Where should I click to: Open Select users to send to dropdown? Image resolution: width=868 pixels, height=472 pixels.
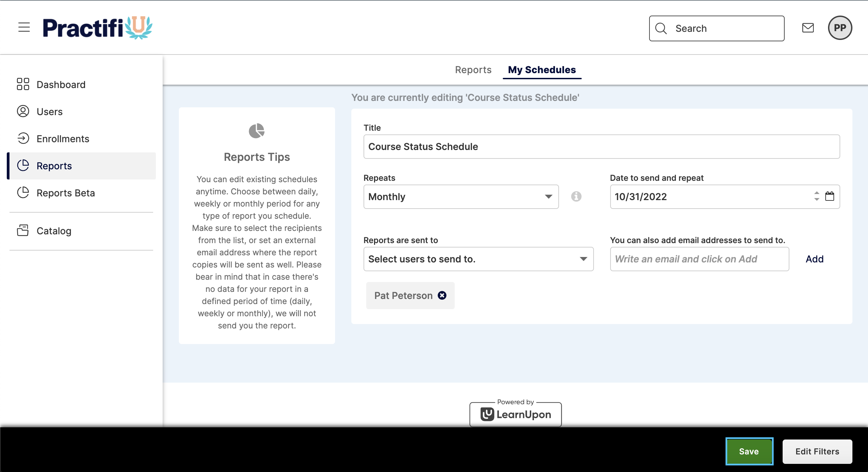point(478,259)
